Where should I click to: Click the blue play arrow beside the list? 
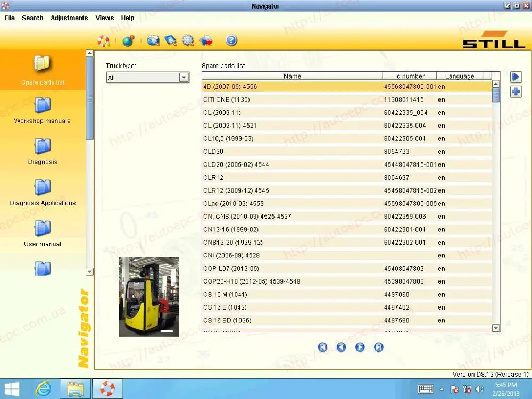click(x=516, y=77)
